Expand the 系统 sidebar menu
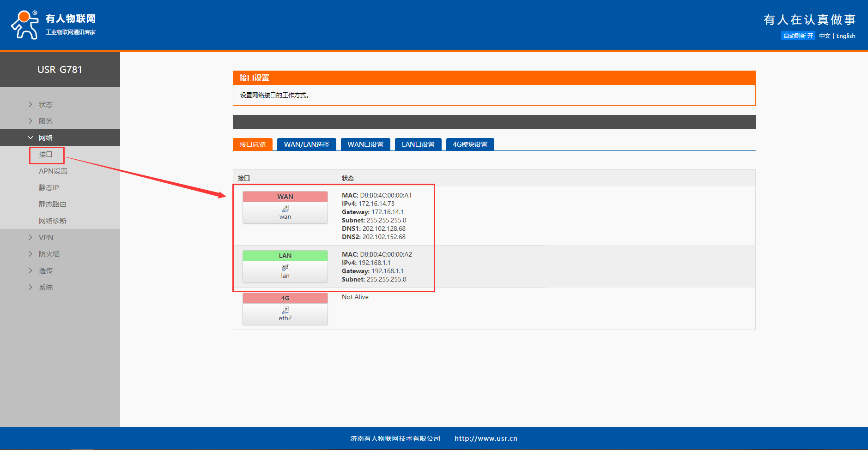This screenshot has width=868, height=450. tap(45, 288)
